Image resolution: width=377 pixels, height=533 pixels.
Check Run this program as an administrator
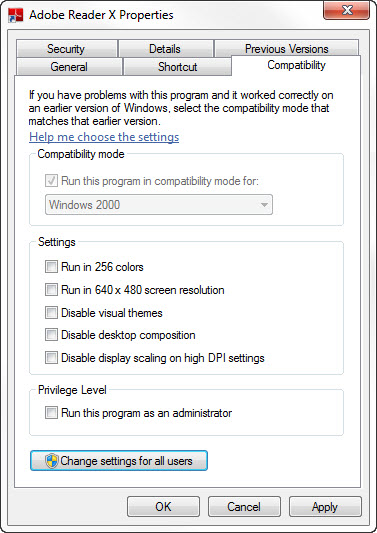tap(51, 413)
